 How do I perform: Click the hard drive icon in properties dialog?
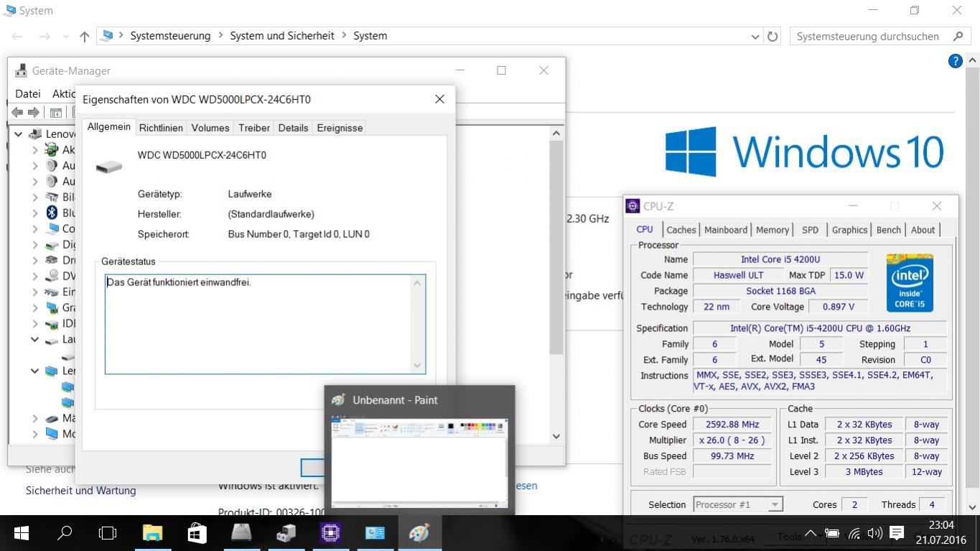click(109, 167)
